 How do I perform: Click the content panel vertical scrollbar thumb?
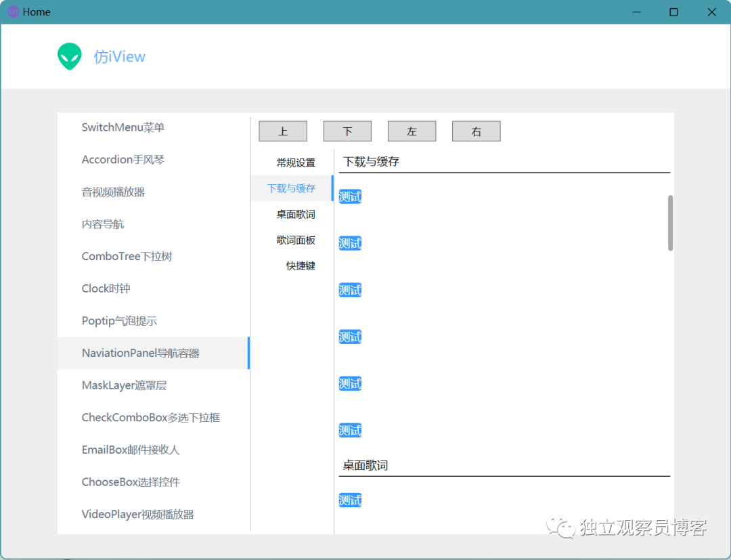(x=670, y=223)
